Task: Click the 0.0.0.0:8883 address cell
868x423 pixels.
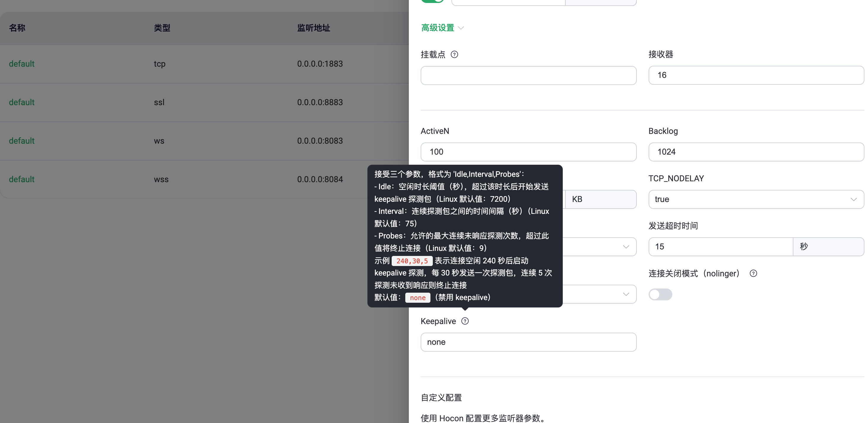Action: click(x=320, y=102)
